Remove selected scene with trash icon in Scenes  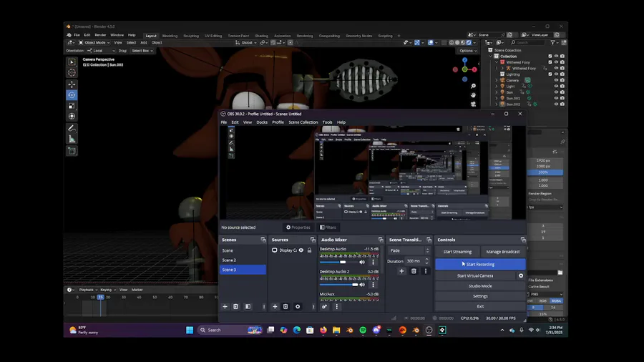235,307
